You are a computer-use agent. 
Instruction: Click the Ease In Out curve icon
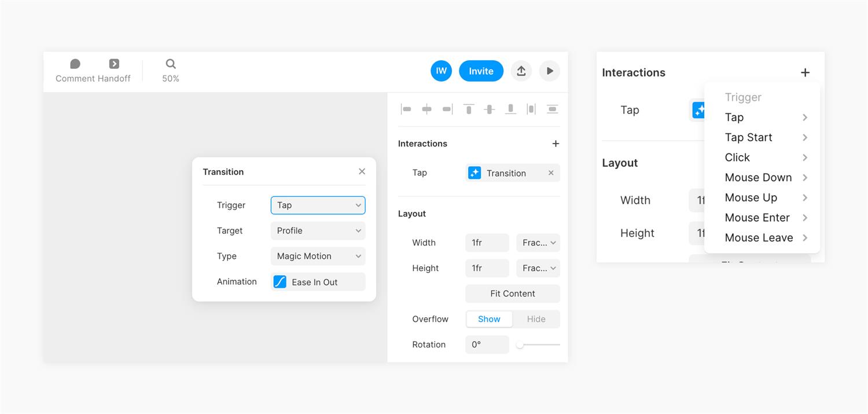(279, 282)
